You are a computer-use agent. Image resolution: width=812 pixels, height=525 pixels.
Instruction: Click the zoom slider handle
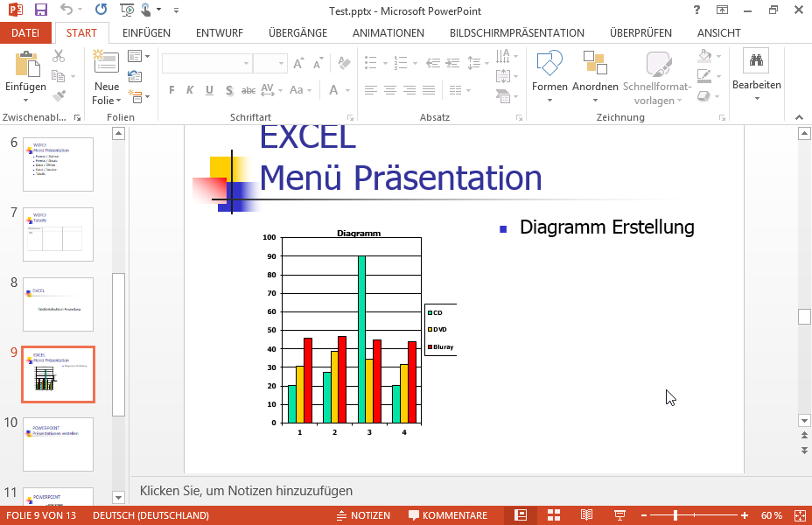[675, 515]
